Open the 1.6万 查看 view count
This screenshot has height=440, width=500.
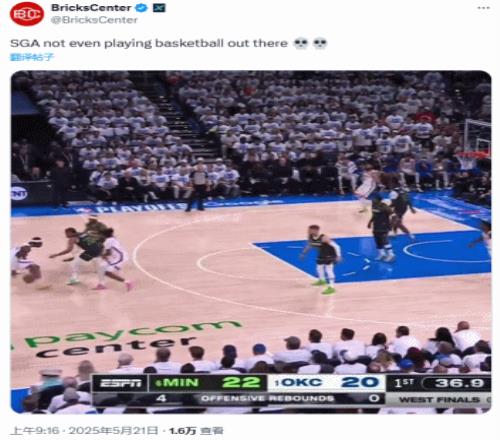pos(196,431)
